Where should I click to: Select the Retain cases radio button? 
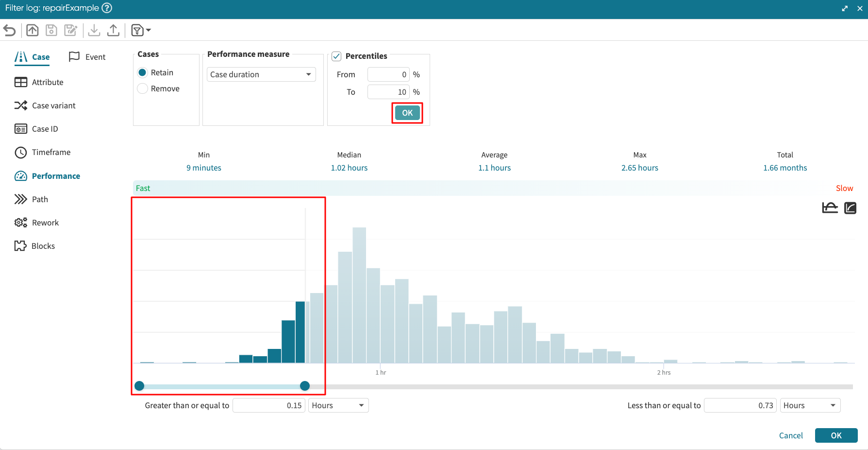tap(143, 72)
